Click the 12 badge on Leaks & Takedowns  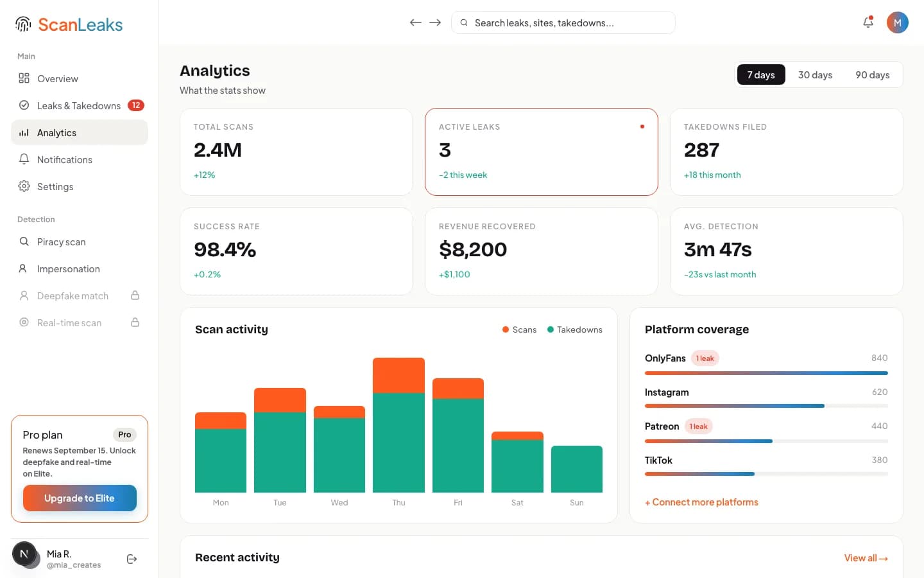[136, 105]
